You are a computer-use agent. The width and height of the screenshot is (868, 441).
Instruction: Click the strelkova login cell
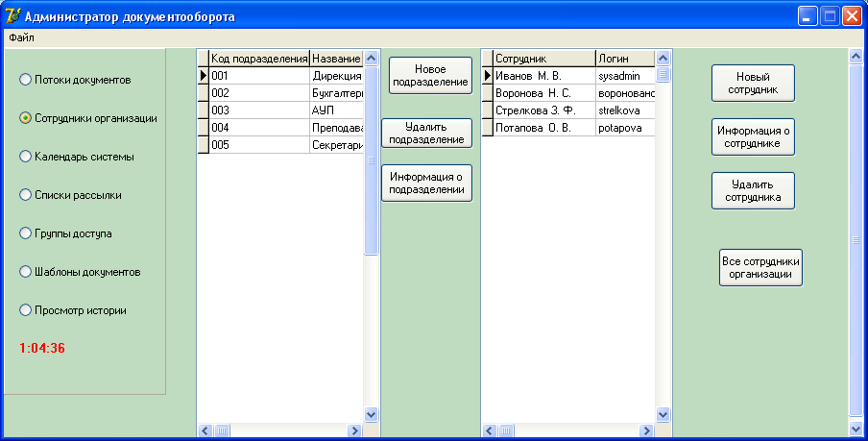(x=625, y=110)
